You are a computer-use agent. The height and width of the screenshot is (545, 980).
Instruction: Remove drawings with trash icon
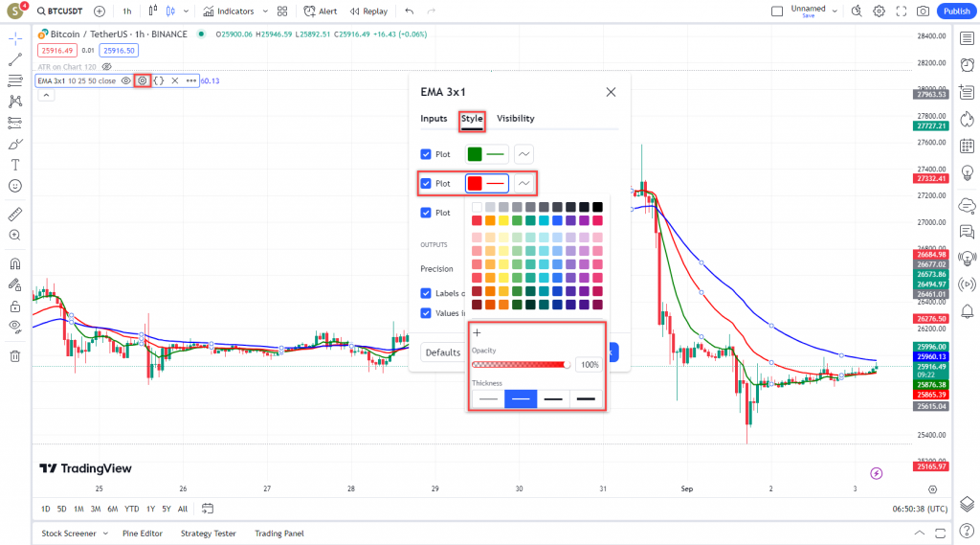tap(15, 356)
